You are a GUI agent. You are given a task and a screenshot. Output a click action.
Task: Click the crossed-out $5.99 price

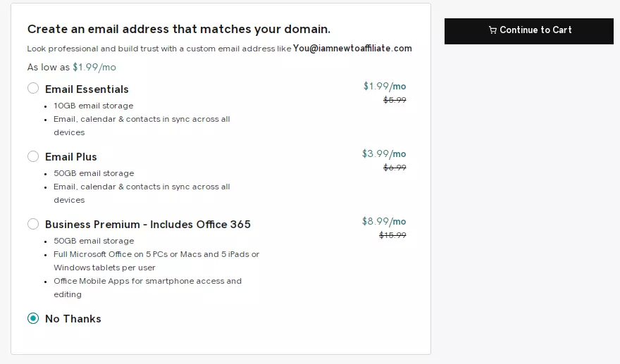tap(395, 100)
